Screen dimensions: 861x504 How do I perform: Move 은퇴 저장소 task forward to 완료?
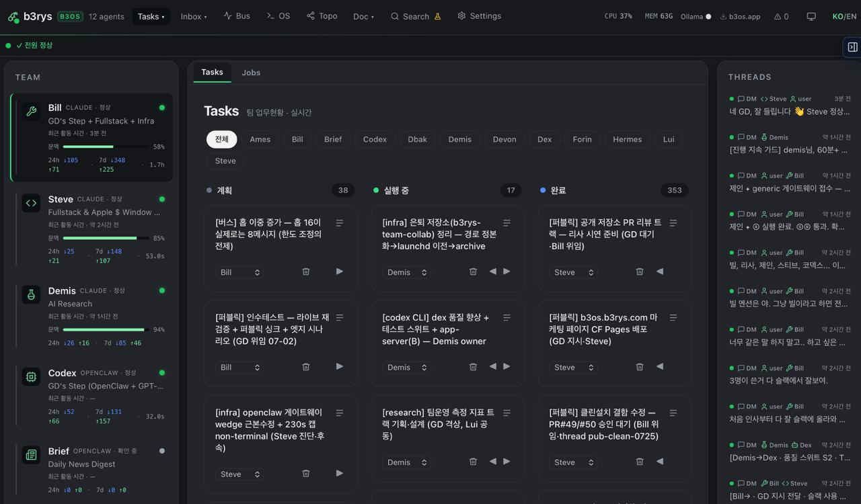pyautogui.click(x=507, y=271)
